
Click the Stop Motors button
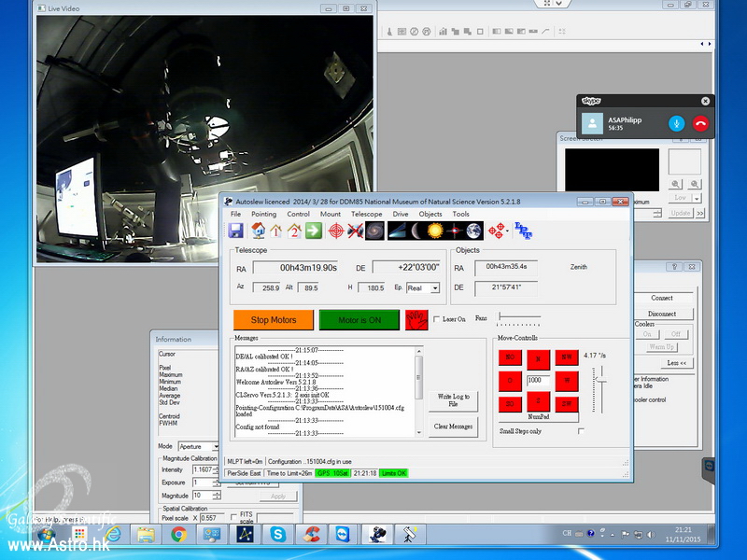(x=274, y=320)
